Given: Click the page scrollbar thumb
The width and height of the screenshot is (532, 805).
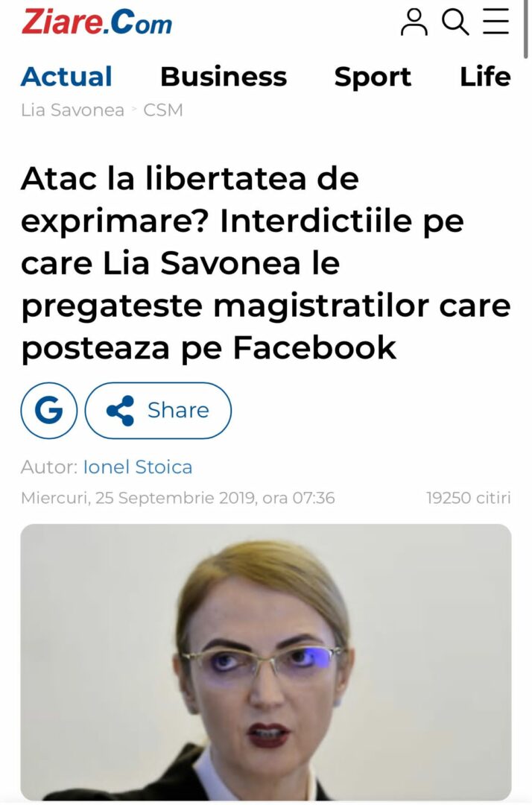Looking at the screenshot, I should pyautogui.click(x=525, y=30).
